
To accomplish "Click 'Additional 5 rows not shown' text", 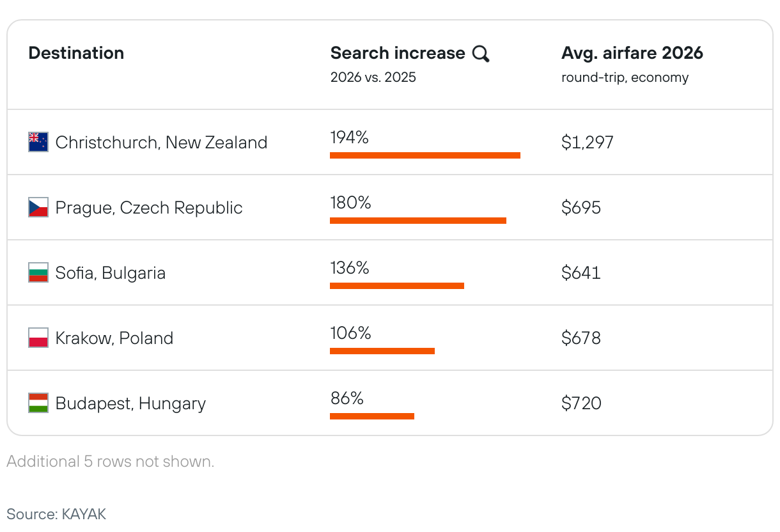I will click(111, 462).
